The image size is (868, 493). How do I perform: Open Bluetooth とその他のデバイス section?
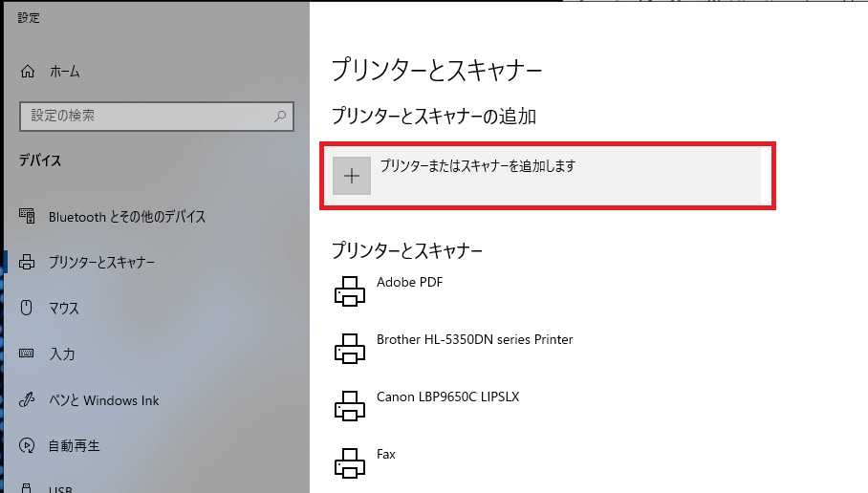tap(127, 216)
